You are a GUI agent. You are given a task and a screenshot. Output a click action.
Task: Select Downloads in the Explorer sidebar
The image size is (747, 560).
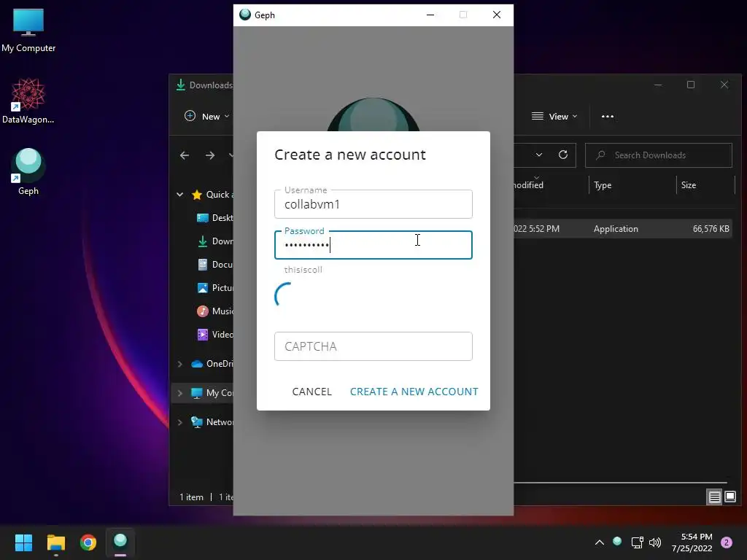pos(214,241)
